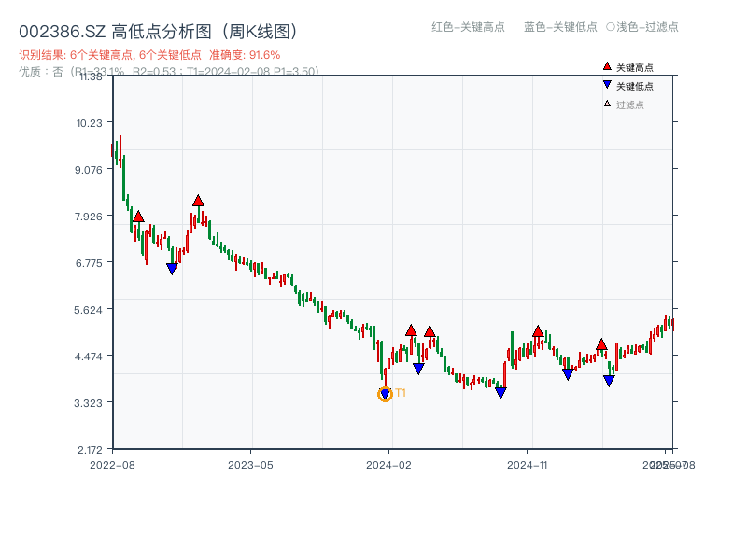The width and height of the screenshot is (747, 560).
Task: Click the red 识别结果 summary line
Action: [x=149, y=55]
